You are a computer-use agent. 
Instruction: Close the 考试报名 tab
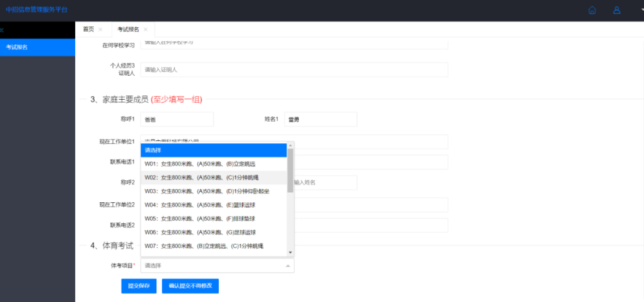tap(145, 29)
